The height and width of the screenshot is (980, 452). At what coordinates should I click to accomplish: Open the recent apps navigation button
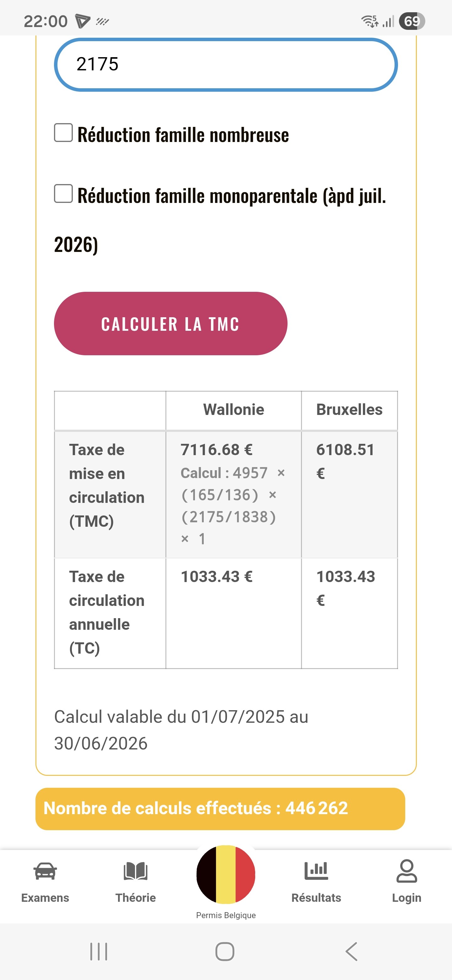[x=99, y=951]
